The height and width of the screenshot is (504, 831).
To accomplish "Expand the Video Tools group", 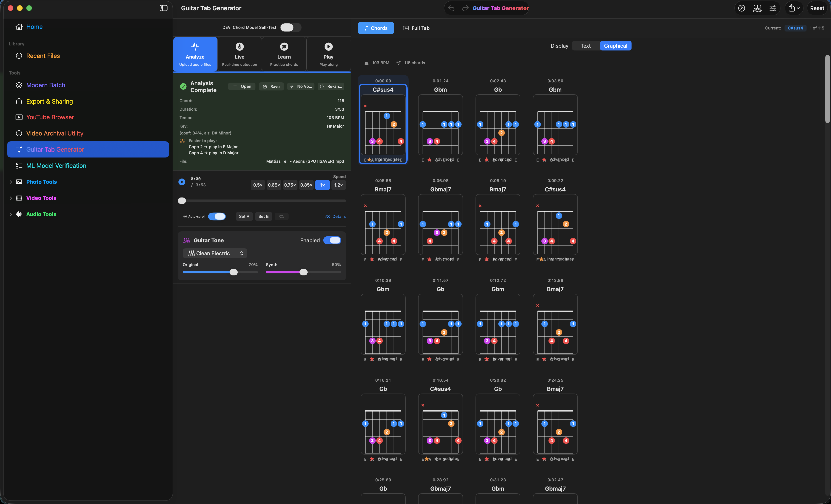I will [x=11, y=198].
